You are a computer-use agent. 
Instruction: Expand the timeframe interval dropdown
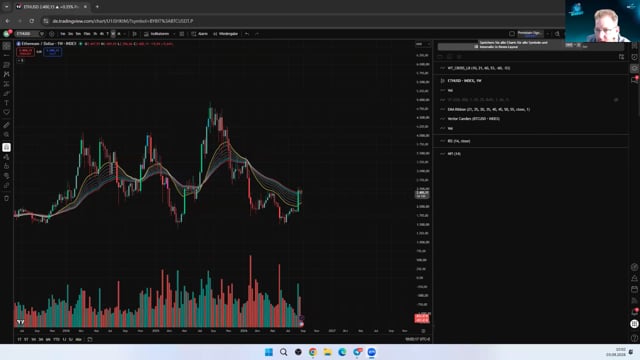(x=125, y=34)
